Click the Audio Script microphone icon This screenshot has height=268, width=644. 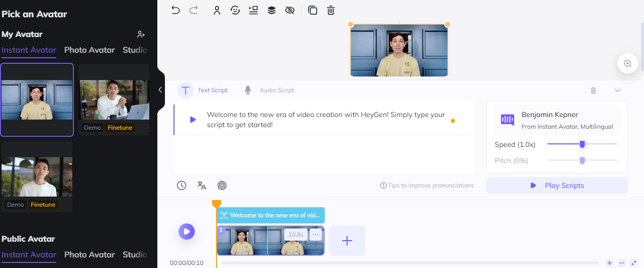tap(248, 90)
